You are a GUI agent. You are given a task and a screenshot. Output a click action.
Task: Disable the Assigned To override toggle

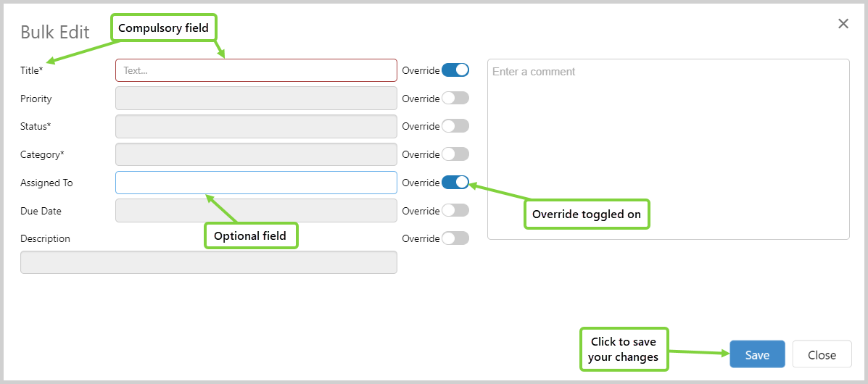pos(455,183)
